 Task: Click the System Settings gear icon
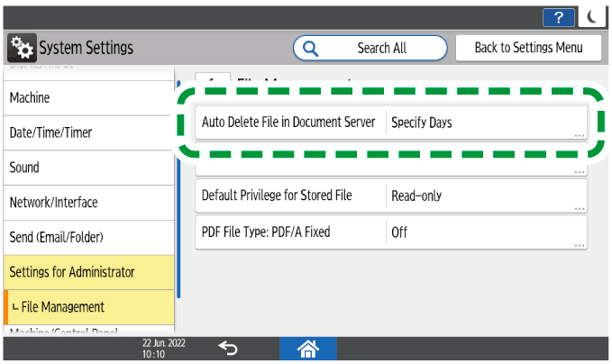(x=21, y=48)
